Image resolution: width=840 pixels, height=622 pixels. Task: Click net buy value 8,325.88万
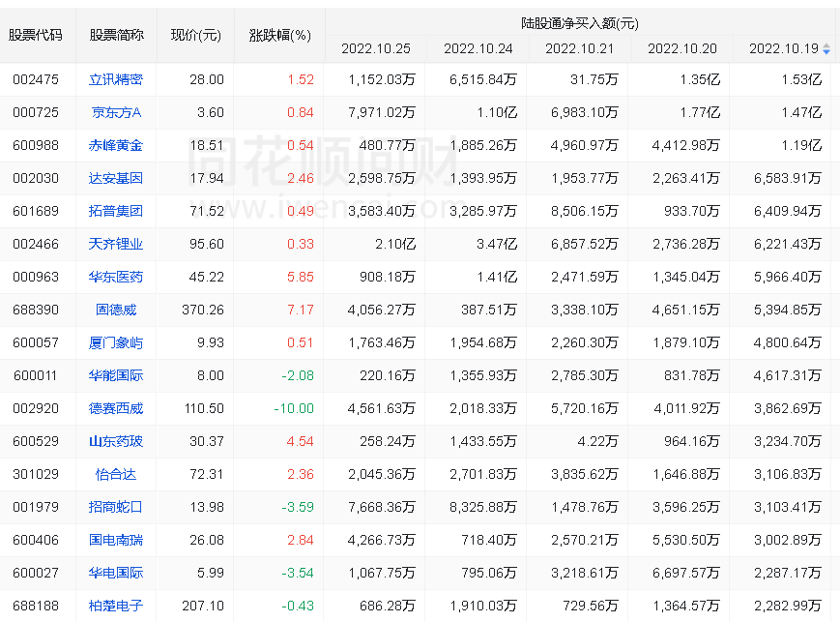tap(483, 507)
